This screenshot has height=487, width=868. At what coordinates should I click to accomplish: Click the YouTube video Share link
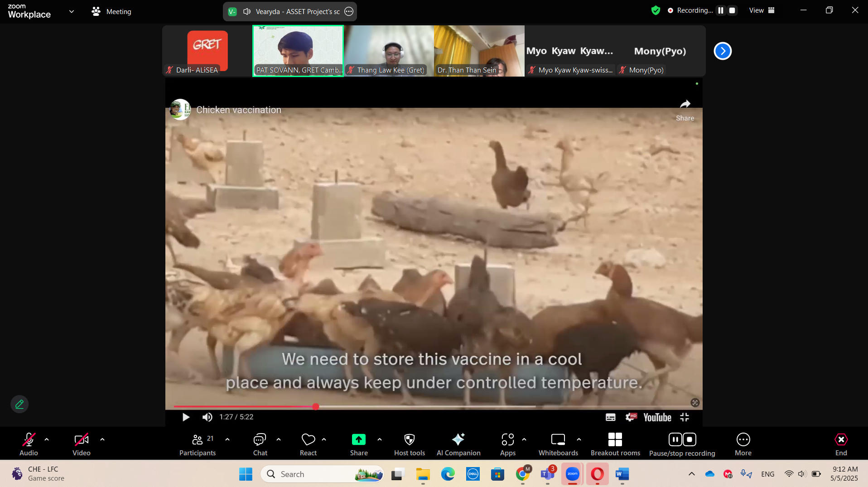click(685, 110)
